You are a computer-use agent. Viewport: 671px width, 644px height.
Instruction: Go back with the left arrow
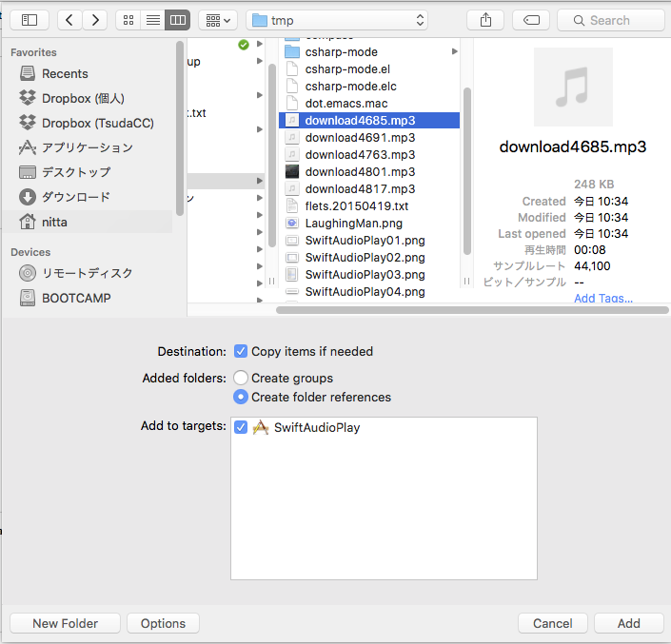70,20
